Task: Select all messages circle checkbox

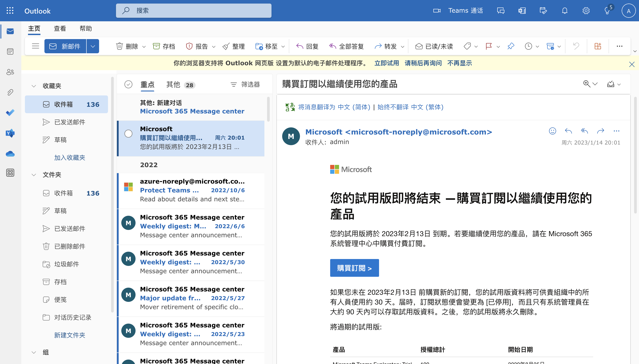Action: (x=128, y=85)
